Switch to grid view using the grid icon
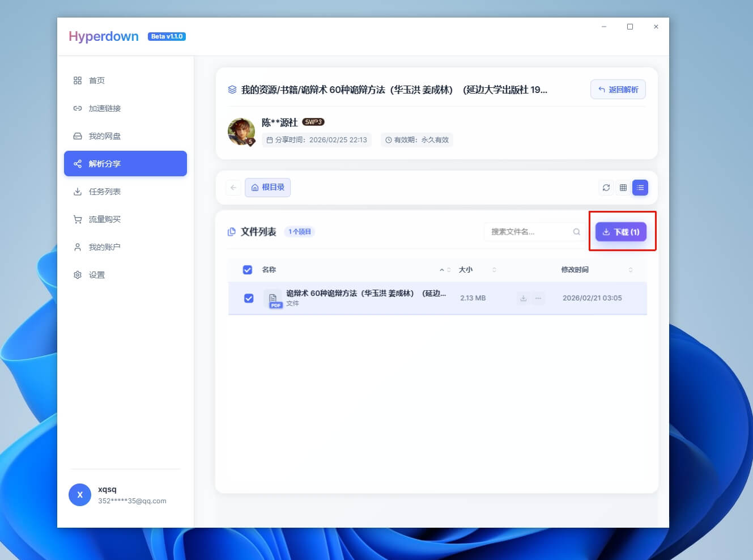 [x=623, y=187]
